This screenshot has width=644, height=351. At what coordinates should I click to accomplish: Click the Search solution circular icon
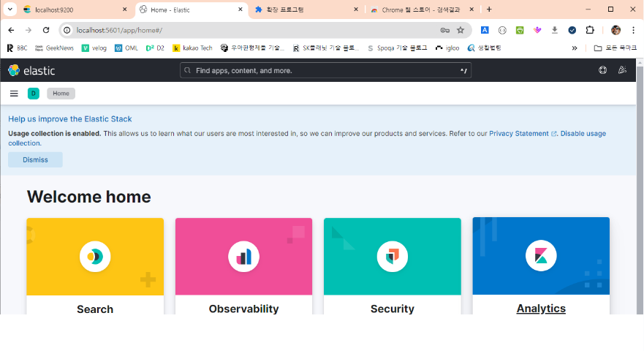pyautogui.click(x=95, y=257)
